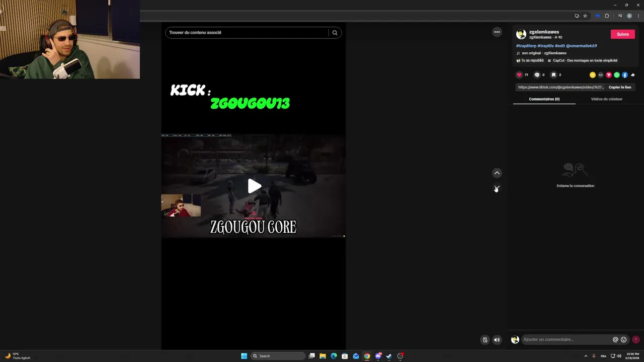Viewport: 644px width, 362px height.
Task: Share the video via WhatsApp icon
Action: coord(617,75)
